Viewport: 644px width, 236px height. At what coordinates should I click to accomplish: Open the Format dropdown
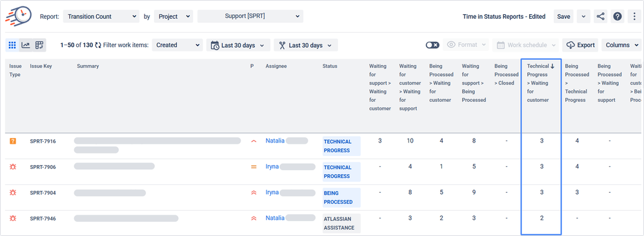pyautogui.click(x=466, y=45)
